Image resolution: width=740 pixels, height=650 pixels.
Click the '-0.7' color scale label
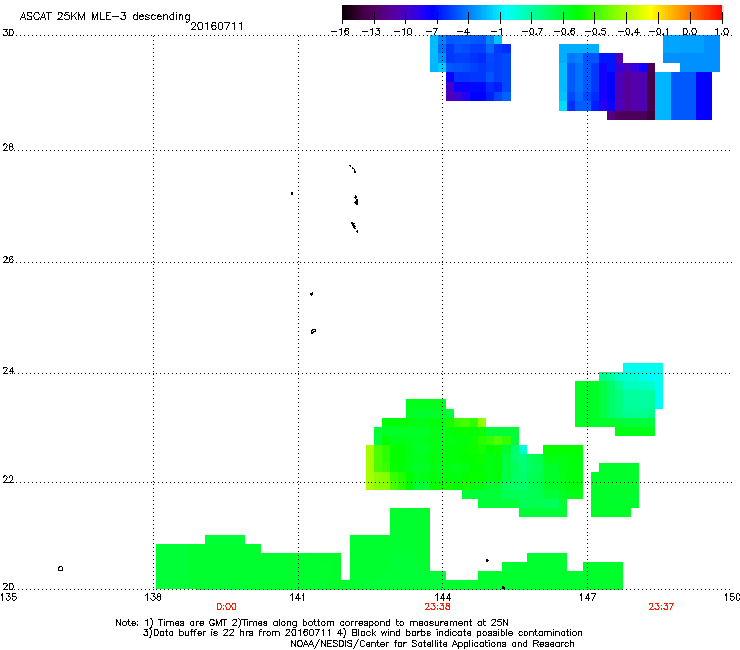[532, 32]
